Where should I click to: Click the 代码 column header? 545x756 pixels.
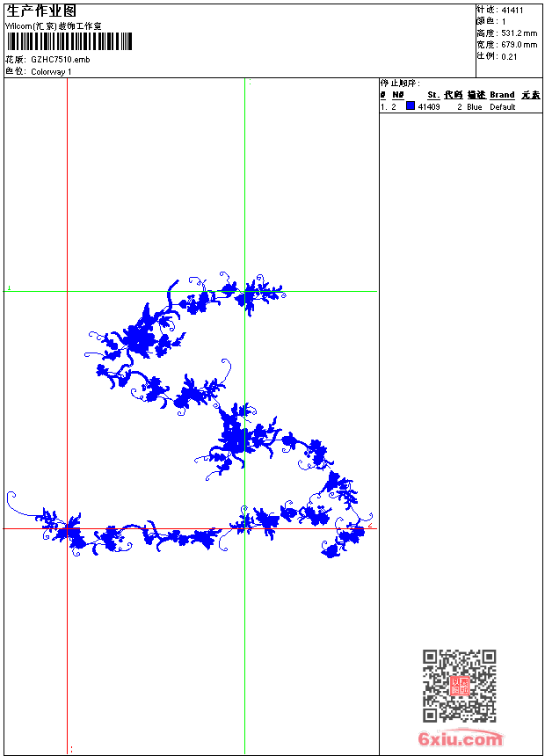[453, 95]
